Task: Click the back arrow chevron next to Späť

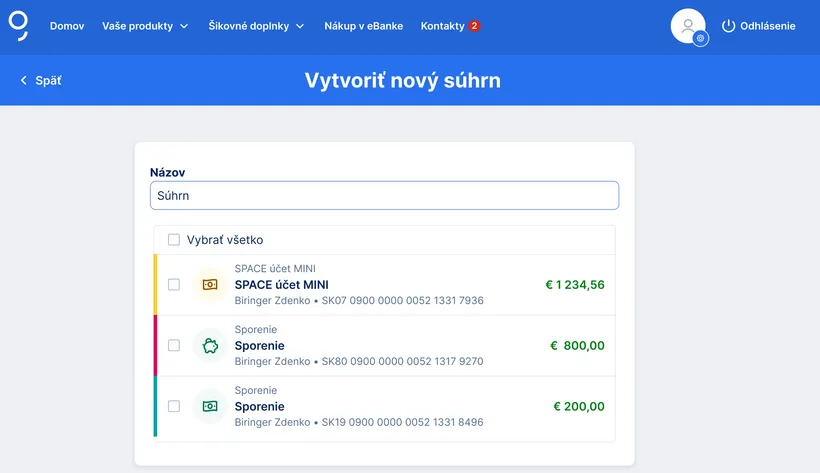Action: [23, 81]
